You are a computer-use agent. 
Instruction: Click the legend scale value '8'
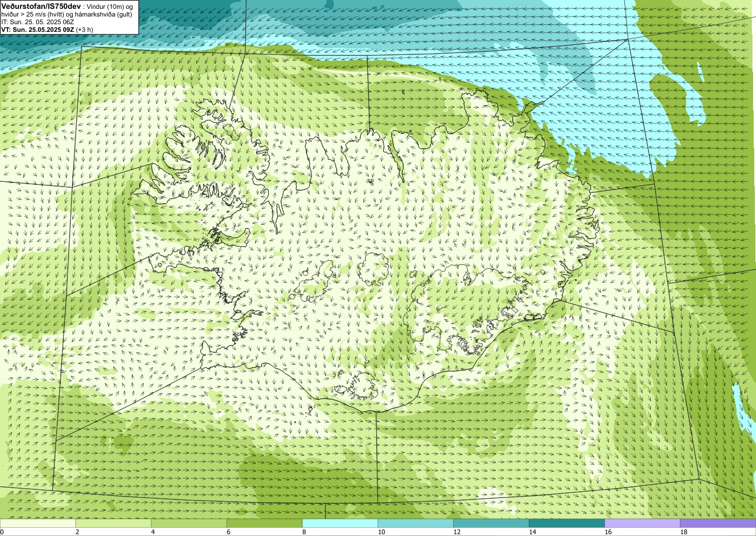pos(304,532)
